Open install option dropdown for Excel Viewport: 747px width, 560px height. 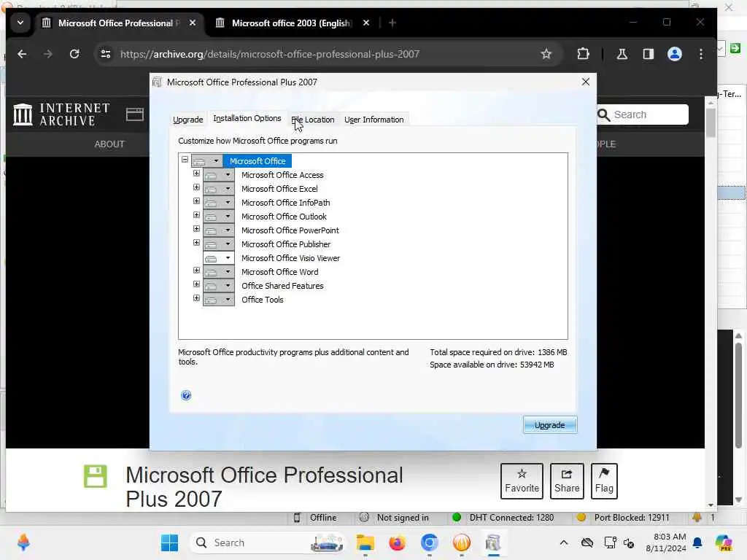[x=219, y=189]
